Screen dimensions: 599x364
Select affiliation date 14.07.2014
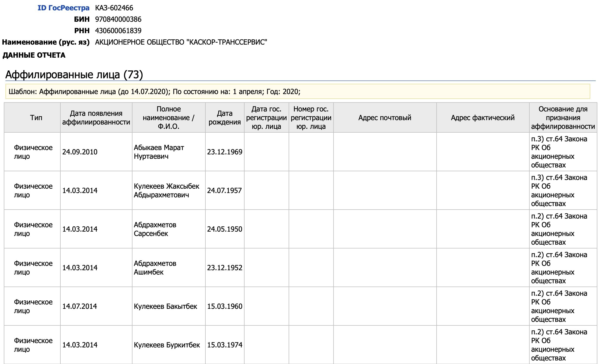tap(79, 306)
